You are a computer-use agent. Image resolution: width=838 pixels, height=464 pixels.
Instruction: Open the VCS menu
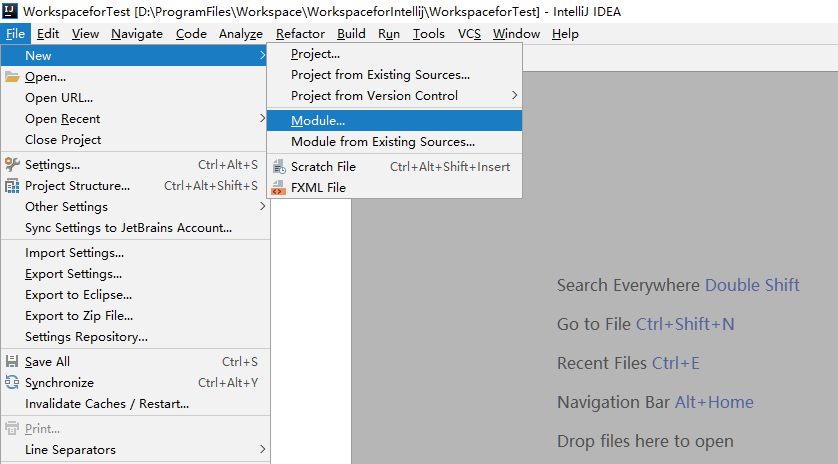point(469,34)
